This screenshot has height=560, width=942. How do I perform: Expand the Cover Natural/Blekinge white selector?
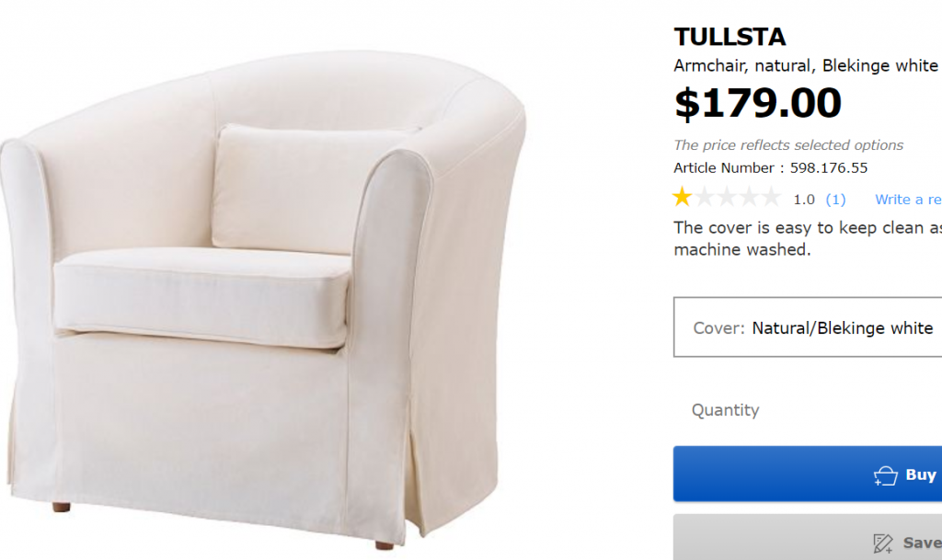pos(808,327)
